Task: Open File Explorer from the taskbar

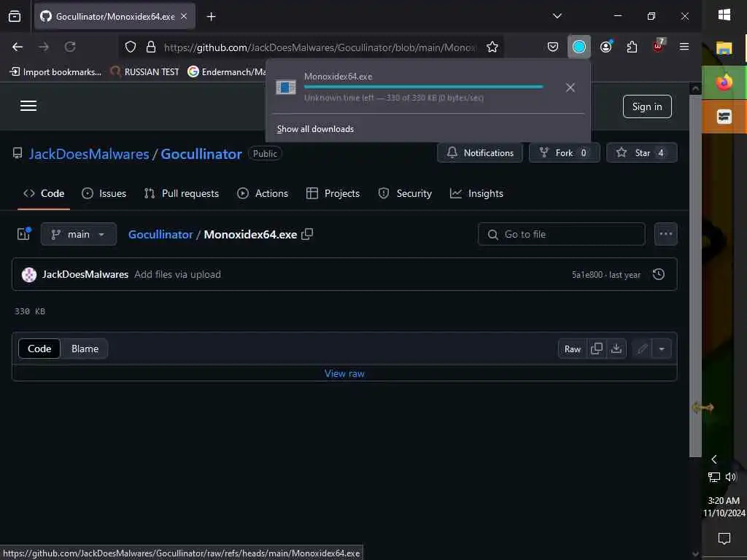Action: click(x=724, y=48)
